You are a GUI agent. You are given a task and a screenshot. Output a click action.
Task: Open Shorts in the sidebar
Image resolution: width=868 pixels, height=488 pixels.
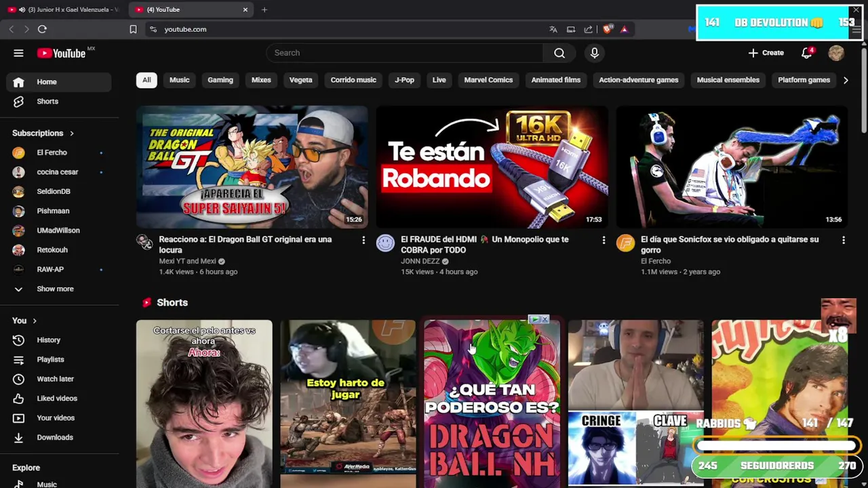coord(60,102)
